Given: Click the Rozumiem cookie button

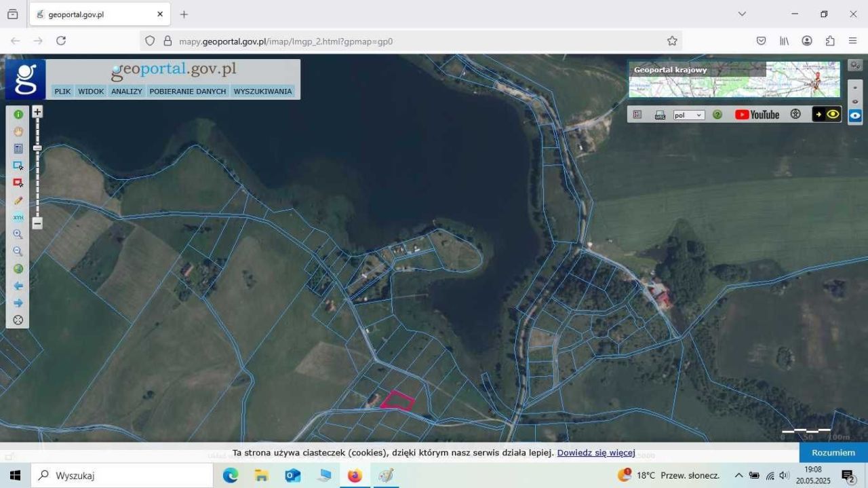Looking at the screenshot, I should 833,452.
